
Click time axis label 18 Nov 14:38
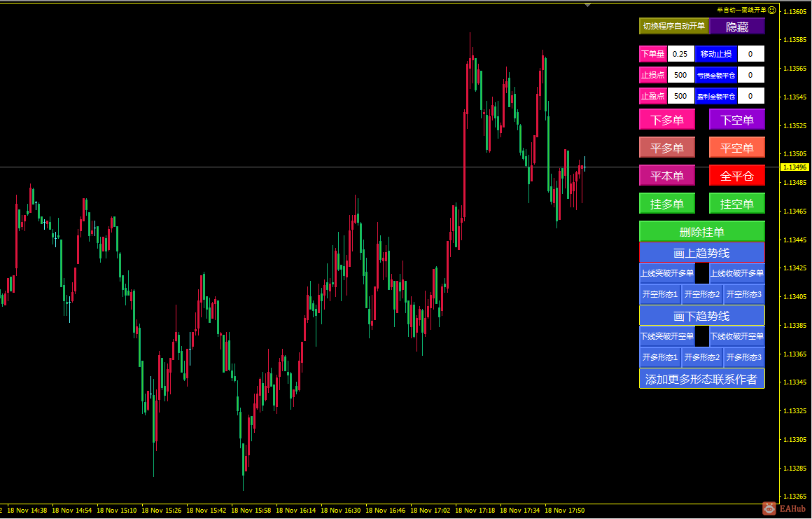click(27, 511)
